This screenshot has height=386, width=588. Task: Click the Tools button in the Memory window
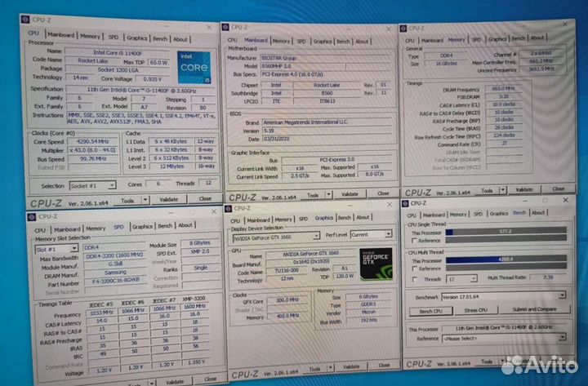coord(487,190)
